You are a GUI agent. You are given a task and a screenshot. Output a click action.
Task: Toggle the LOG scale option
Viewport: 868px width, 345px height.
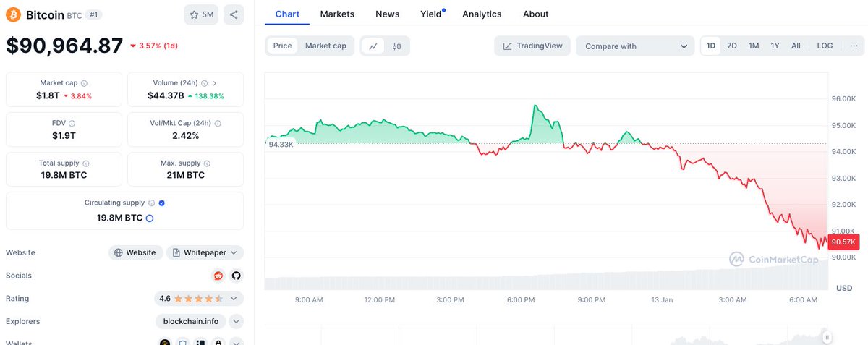tap(825, 46)
